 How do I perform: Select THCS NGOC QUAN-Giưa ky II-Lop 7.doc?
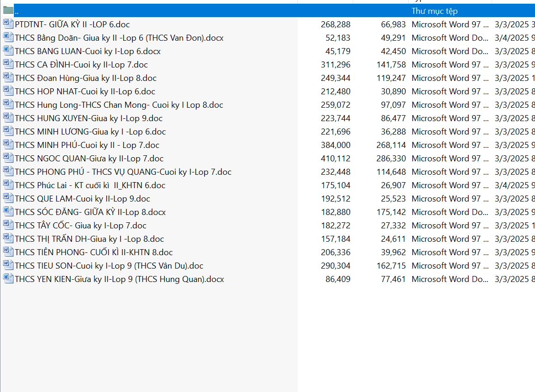(89, 159)
